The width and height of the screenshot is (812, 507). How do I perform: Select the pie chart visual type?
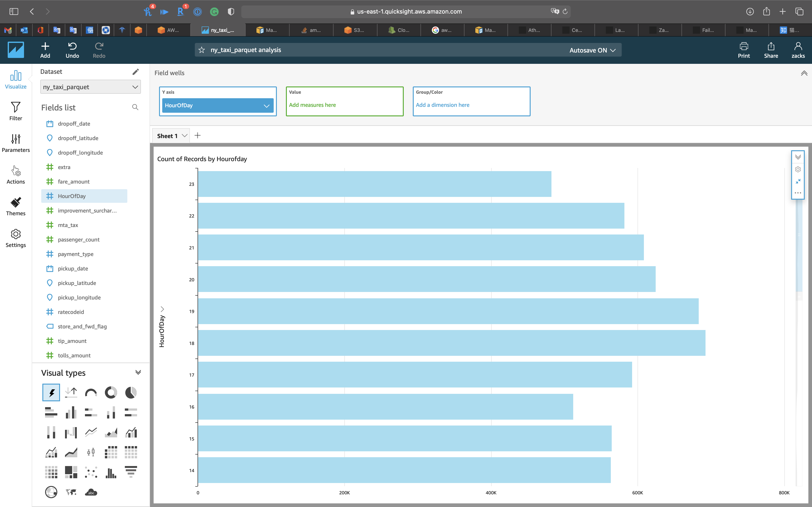[131, 392]
